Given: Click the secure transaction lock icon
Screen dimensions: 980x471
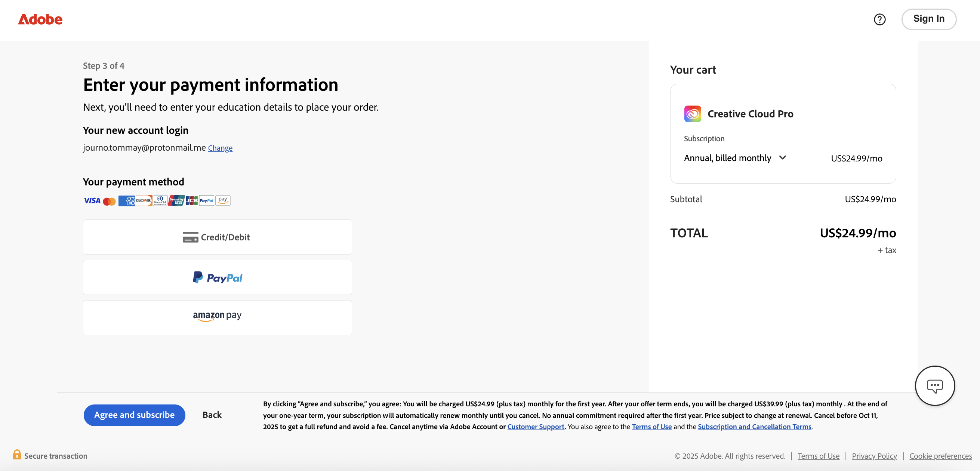Looking at the screenshot, I should point(17,455).
